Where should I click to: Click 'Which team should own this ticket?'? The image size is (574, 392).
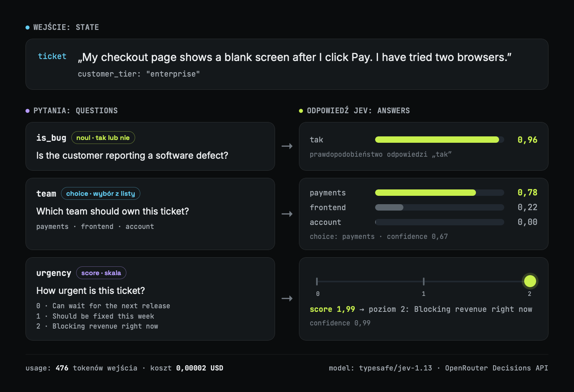coord(112,211)
